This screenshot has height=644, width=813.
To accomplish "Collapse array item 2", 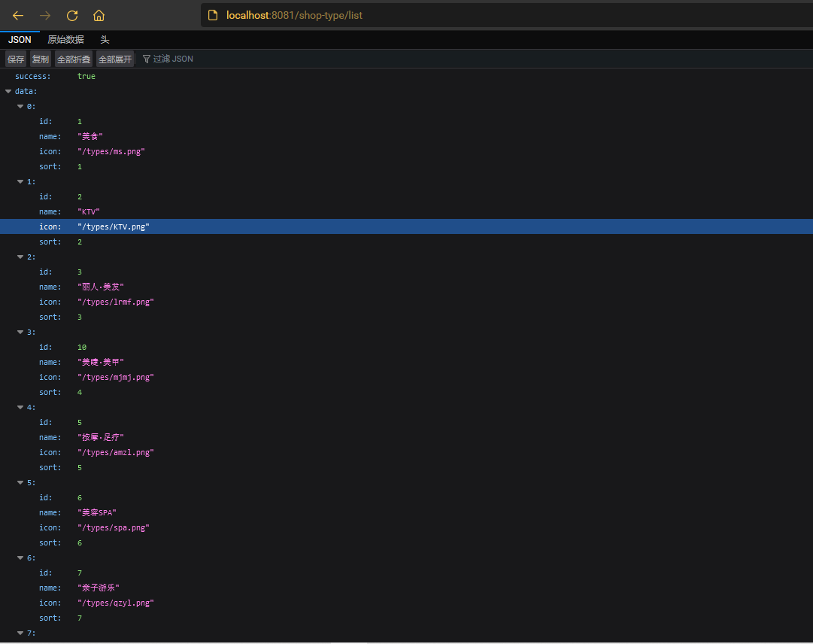I will [20, 257].
